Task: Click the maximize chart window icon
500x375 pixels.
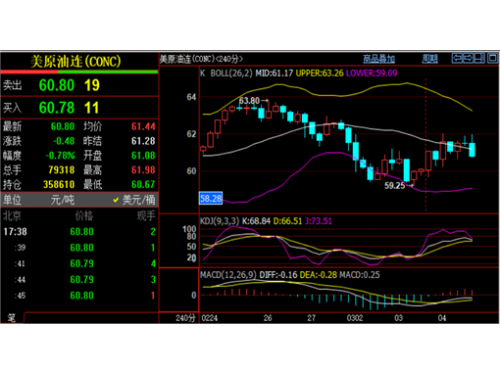Action: click(492, 58)
